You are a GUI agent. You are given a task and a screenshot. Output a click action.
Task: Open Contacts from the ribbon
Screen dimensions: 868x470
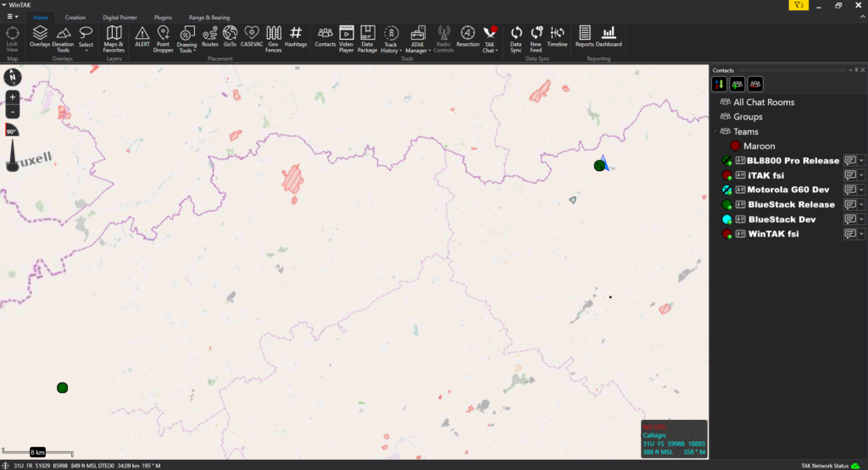325,37
